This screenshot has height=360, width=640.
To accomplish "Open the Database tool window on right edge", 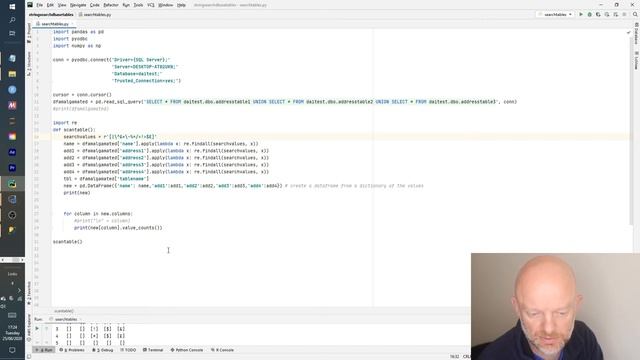I will coord(636,33).
